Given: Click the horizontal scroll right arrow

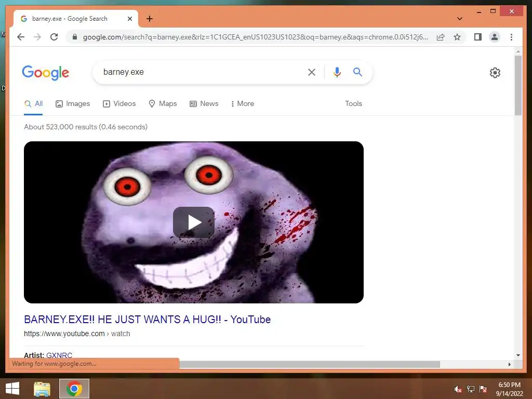Looking at the screenshot, I should coord(509,364).
